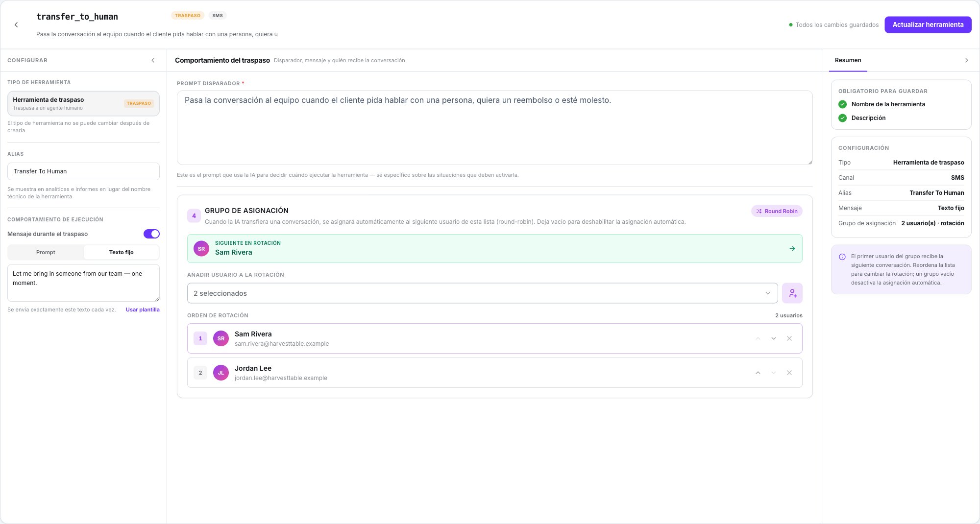This screenshot has width=980, height=524.
Task: Collapse the Resumen panel with chevron
Action: 966,60
